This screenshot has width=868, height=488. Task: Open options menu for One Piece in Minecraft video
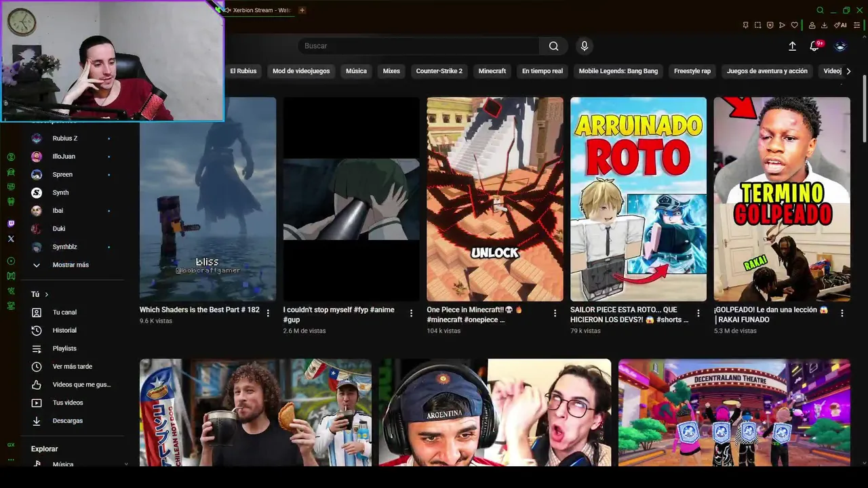click(555, 313)
